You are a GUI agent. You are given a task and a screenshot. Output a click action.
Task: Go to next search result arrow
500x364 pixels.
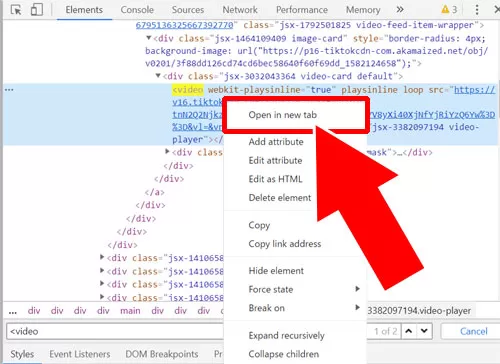coord(424,331)
